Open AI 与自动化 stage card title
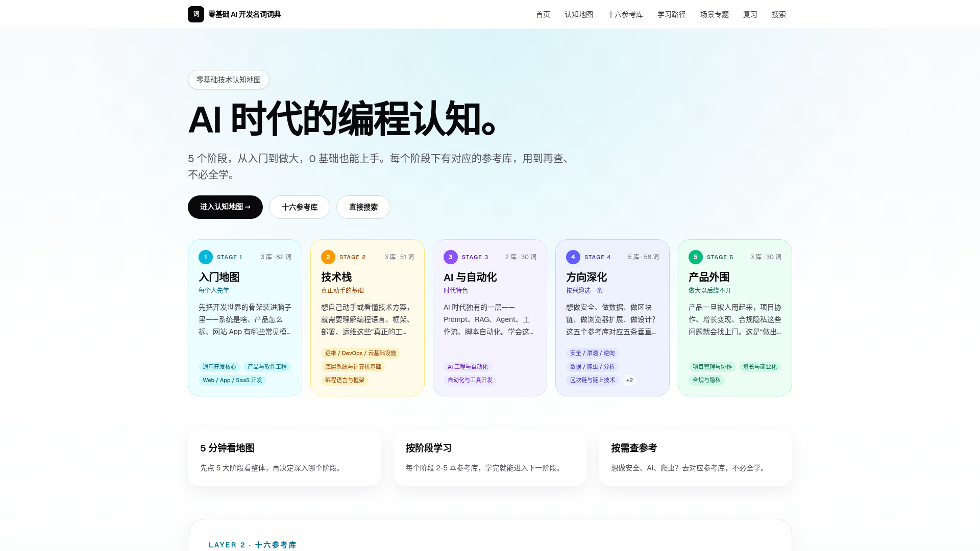 point(470,277)
